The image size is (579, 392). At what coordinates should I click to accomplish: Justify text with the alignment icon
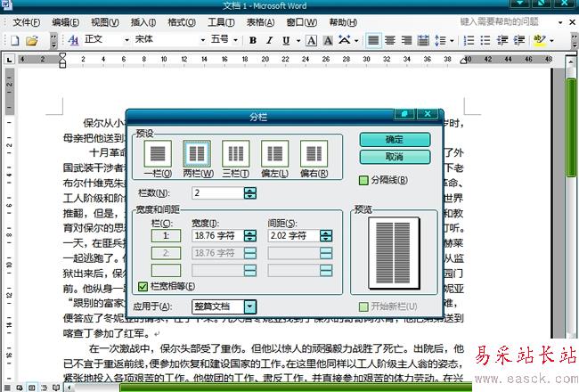click(x=373, y=40)
